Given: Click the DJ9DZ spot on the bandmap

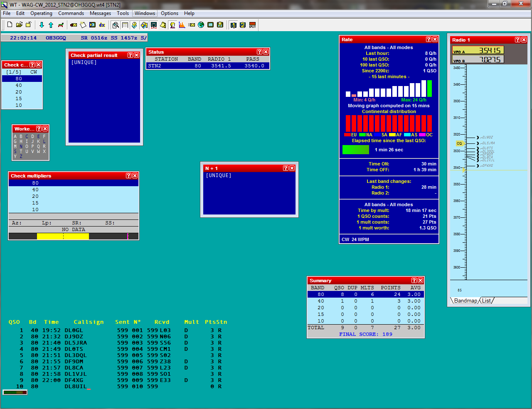Looking at the screenshot, I should pyautogui.click(x=487, y=137).
